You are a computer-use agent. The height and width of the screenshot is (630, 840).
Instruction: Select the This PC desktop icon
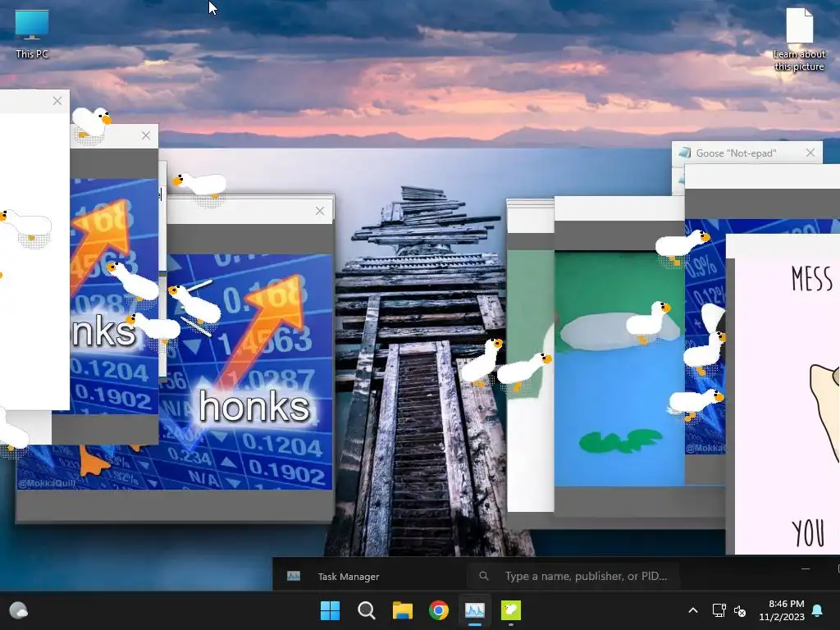click(x=32, y=34)
